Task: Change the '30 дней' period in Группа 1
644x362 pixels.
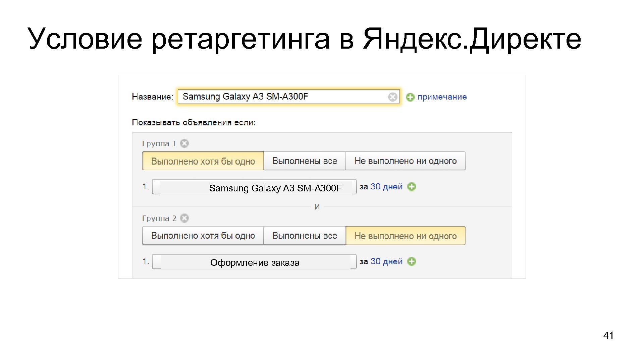Action: pos(386,187)
